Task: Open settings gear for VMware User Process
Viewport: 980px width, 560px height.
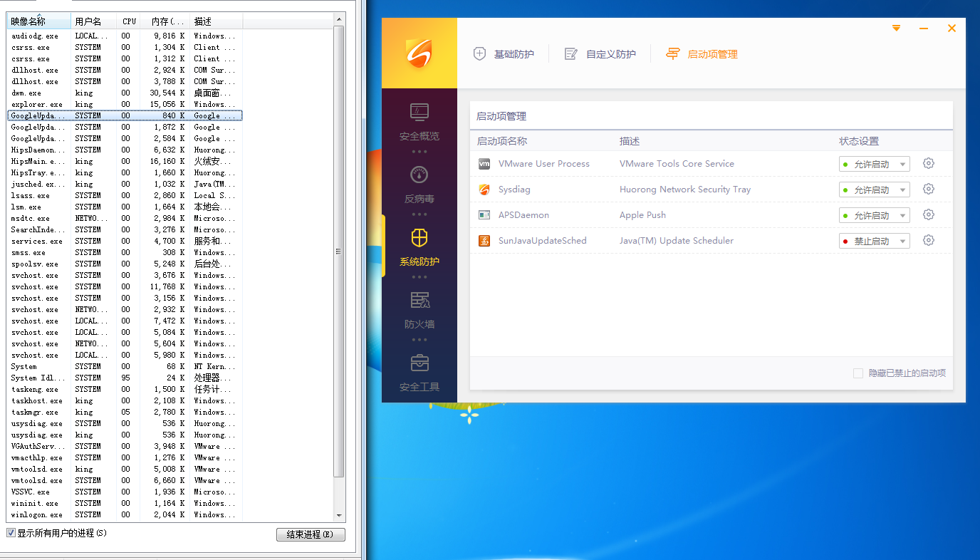Action: 928,163
